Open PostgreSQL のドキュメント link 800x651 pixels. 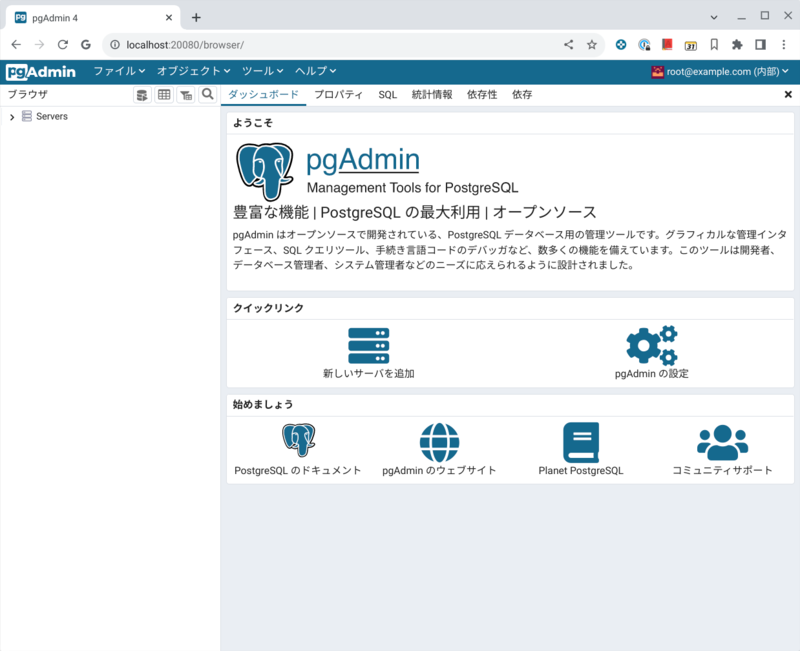[x=298, y=442]
